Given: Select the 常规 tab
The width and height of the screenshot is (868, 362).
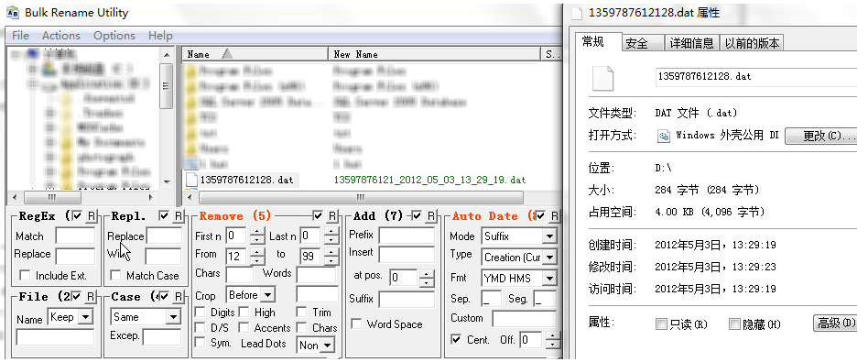Looking at the screenshot, I should tap(599, 41).
